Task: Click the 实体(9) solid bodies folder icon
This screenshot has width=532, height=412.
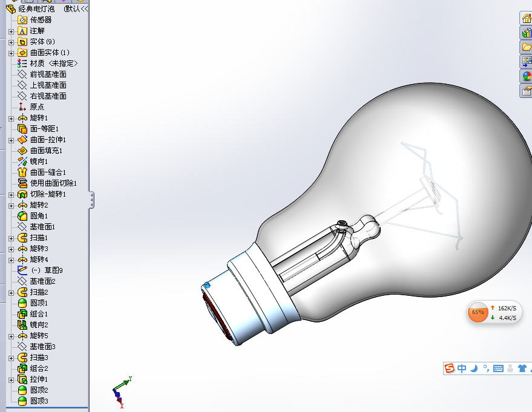Action: [22, 42]
